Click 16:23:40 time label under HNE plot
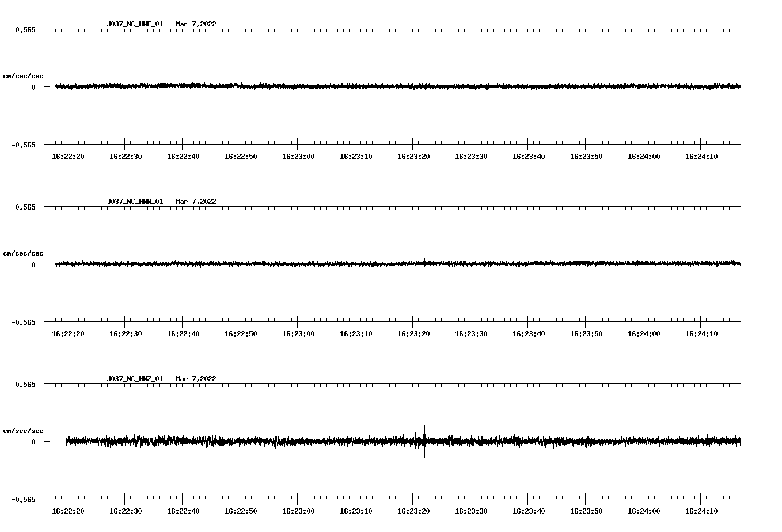This screenshot has height=532, width=782. click(528, 156)
